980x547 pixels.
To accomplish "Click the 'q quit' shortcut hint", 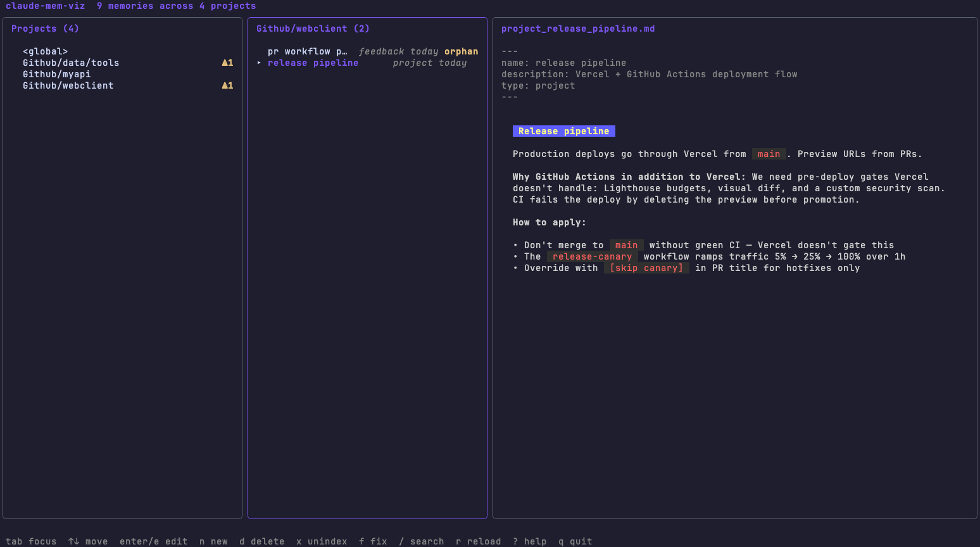I will pyautogui.click(x=575, y=541).
